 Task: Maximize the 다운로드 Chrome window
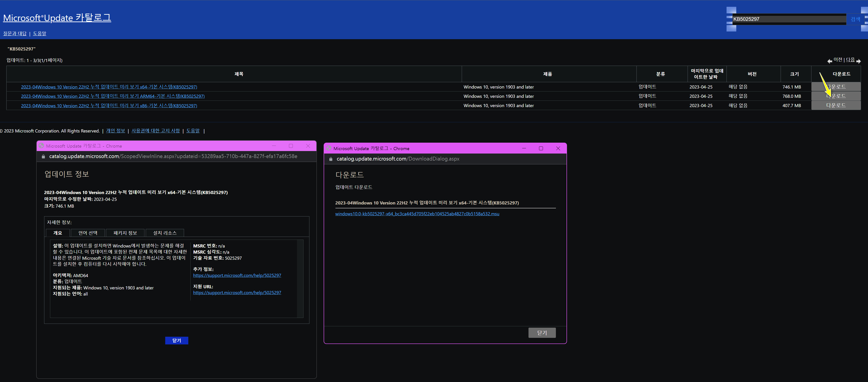(541, 148)
